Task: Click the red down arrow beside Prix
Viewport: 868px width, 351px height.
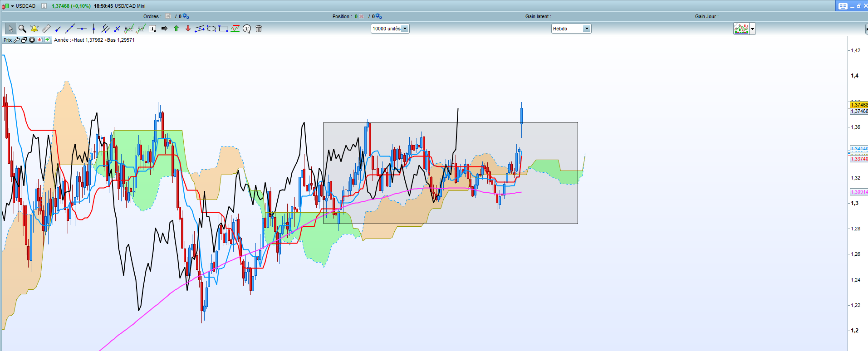Action: tap(40, 40)
